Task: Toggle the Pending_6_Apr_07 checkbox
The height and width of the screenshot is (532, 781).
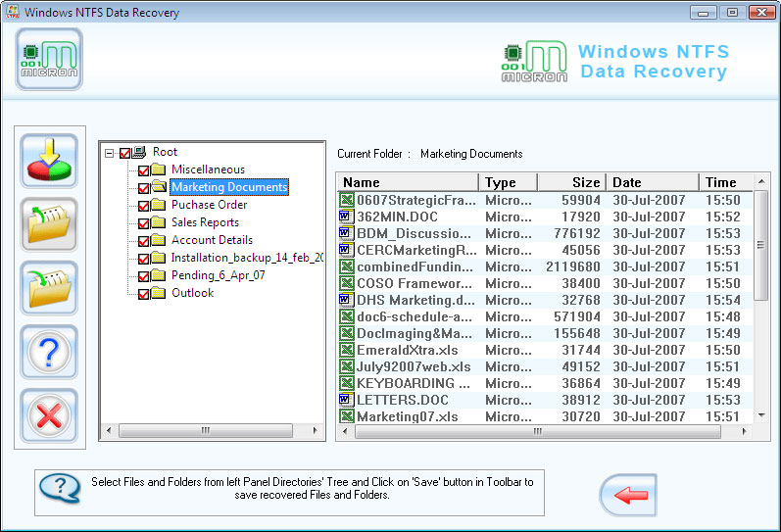Action: (x=143, y=276)
